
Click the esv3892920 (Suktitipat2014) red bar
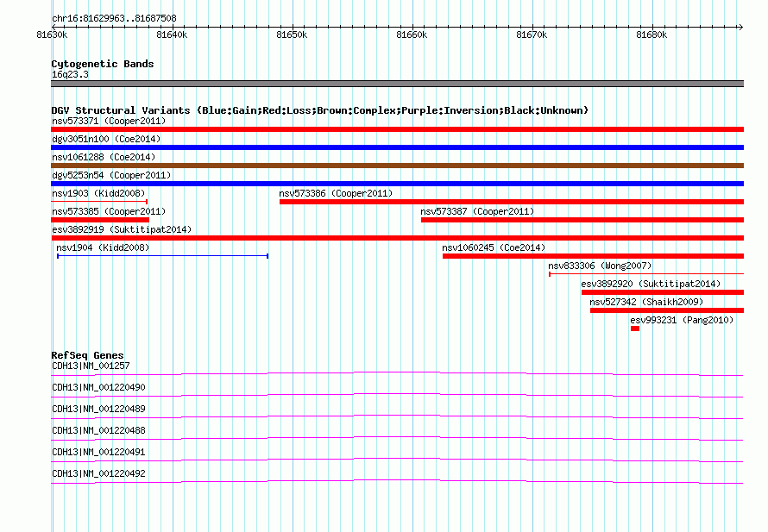[x=663, y=292]
